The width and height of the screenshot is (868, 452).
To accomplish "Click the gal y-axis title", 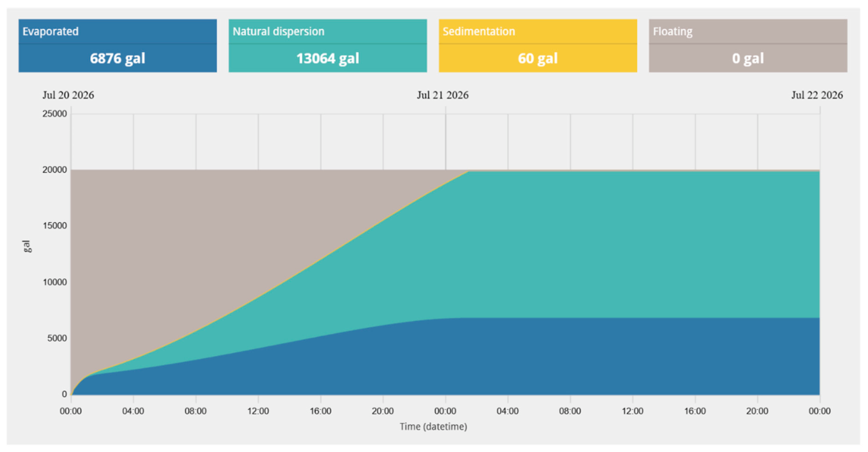I will pyautogui.click(x=27, y=247).
